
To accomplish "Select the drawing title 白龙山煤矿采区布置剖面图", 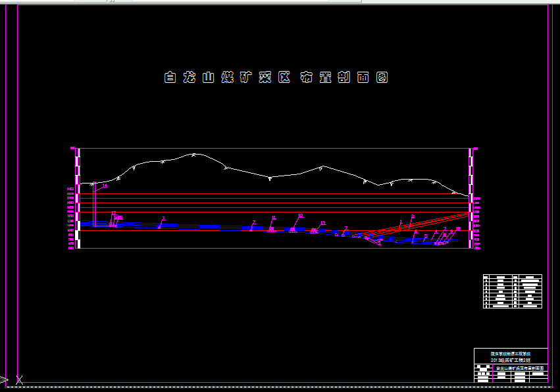I will (x=276, y=77).
